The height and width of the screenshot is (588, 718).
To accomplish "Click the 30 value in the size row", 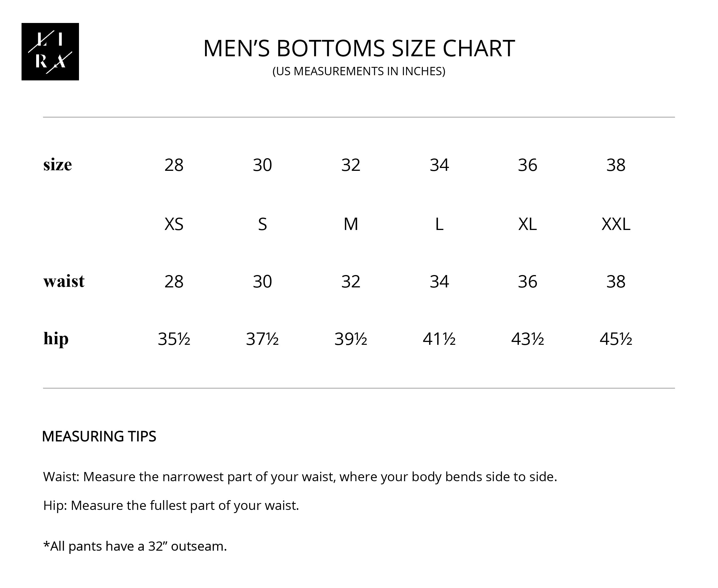I will pos(262,165).
